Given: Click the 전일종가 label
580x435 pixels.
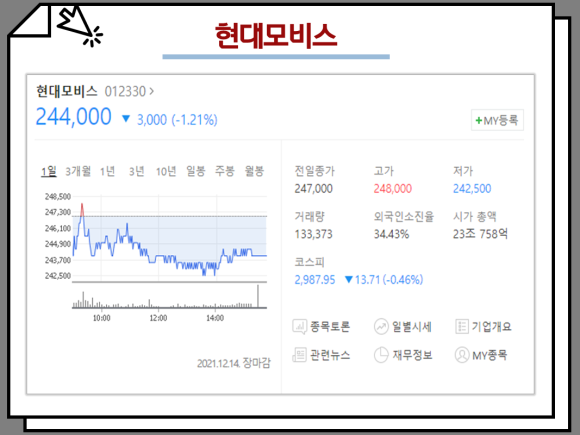Looking at the screenshot, I should (x=314, y=171).
